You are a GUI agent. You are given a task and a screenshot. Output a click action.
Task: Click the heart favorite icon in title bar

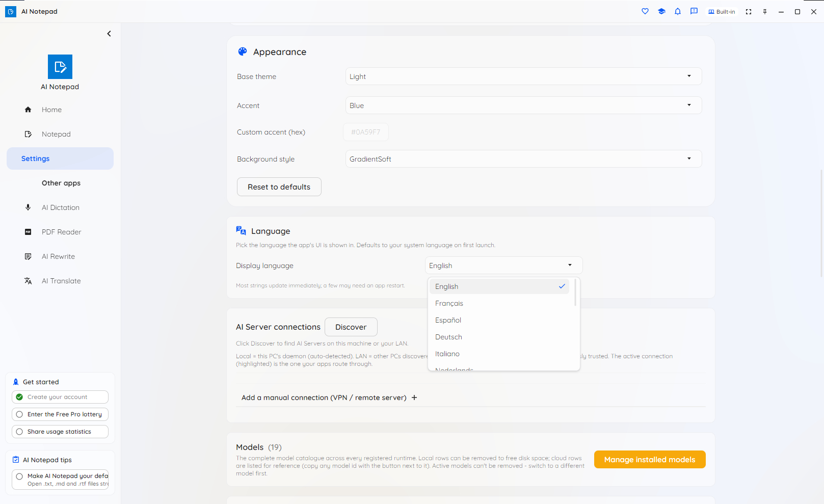coord(645,11)
